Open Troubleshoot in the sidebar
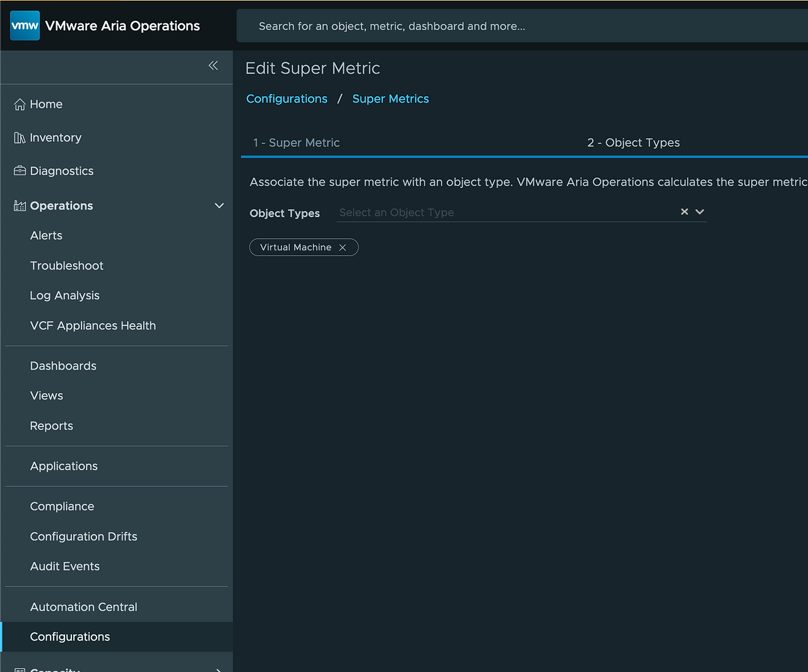Image resolution: width=808 pixels, height=672 pixels. coord(67,266)
